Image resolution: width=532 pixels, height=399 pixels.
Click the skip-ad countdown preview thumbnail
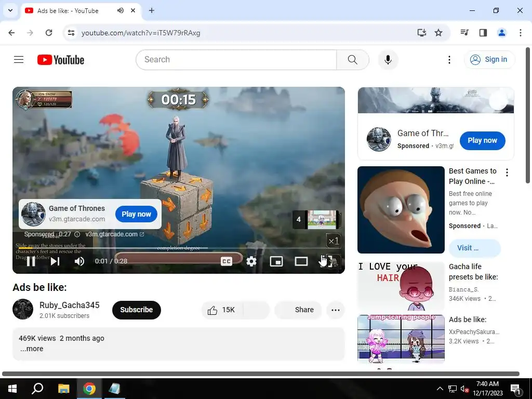316,220
